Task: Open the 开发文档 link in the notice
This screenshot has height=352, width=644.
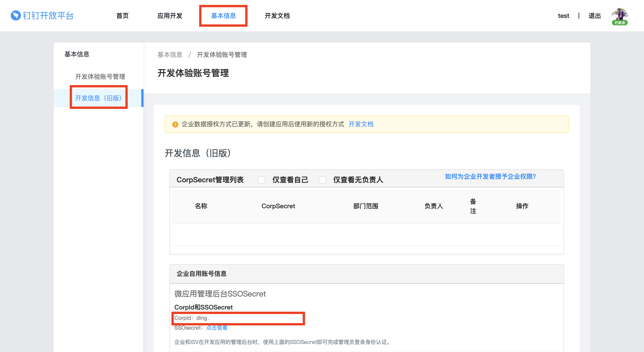Action: (x=361, y=124)
